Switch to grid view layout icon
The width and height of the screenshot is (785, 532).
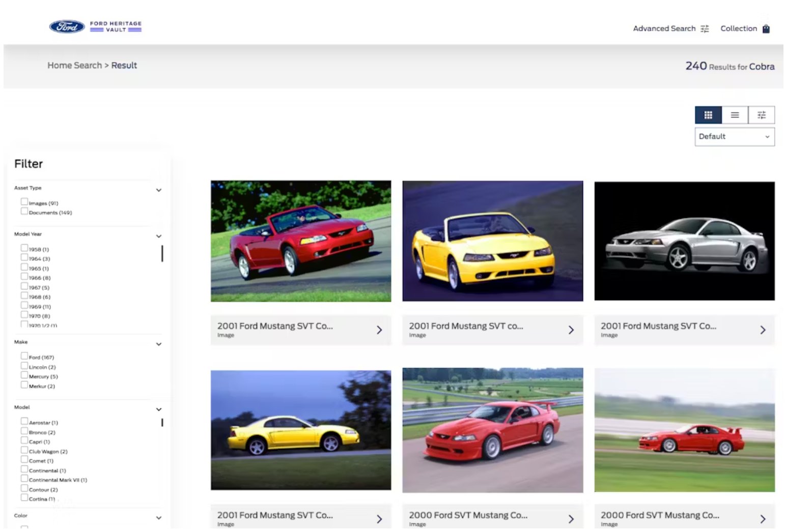coord(708,115)
